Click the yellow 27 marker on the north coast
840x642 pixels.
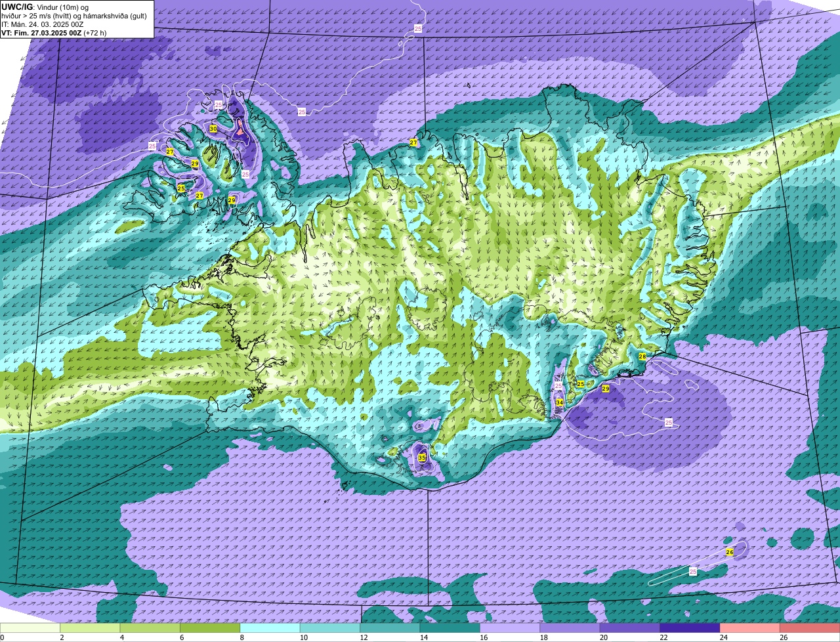click(413, 142)
